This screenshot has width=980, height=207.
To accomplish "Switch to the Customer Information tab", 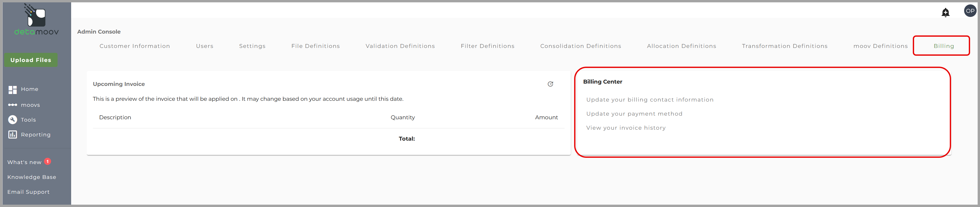I will click(x=135, y=46).
